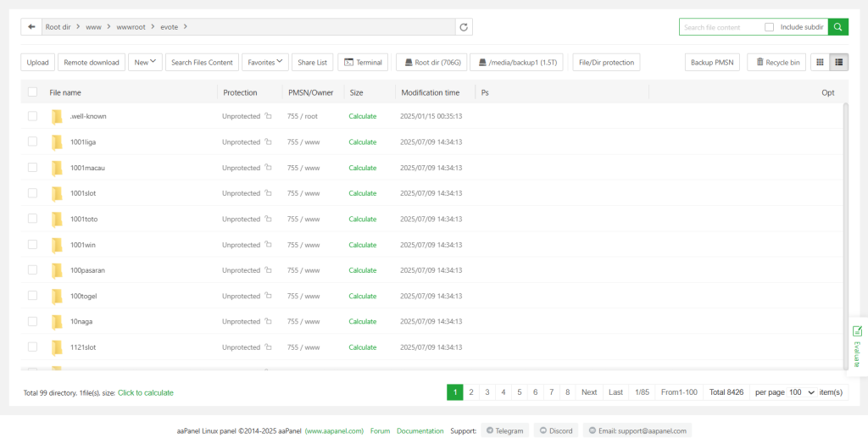Viewport: 868px width, 444px height.
Task: Click the search file content field
Action: coord(721,27)
